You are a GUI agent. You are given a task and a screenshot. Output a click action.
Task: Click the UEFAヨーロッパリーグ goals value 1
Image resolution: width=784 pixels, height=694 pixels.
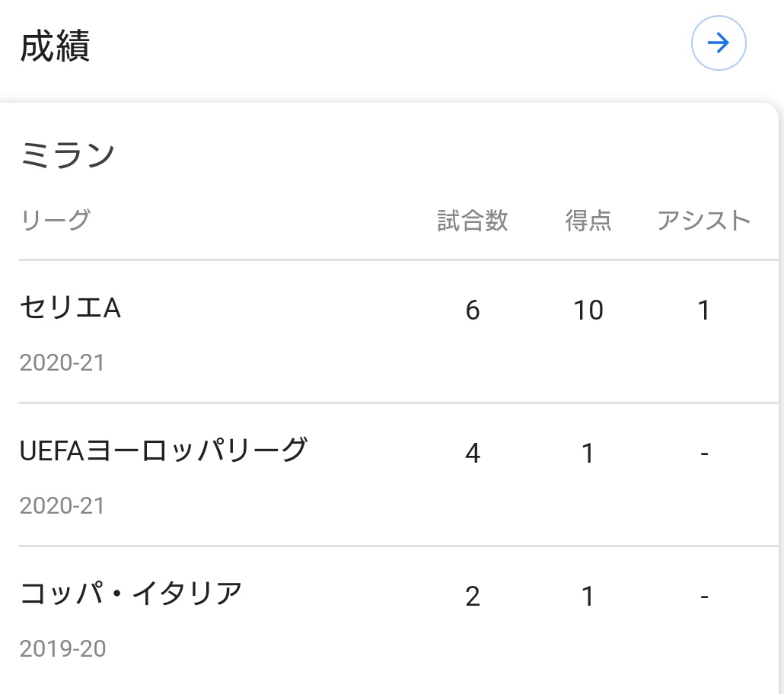click(x=588, y=453)
